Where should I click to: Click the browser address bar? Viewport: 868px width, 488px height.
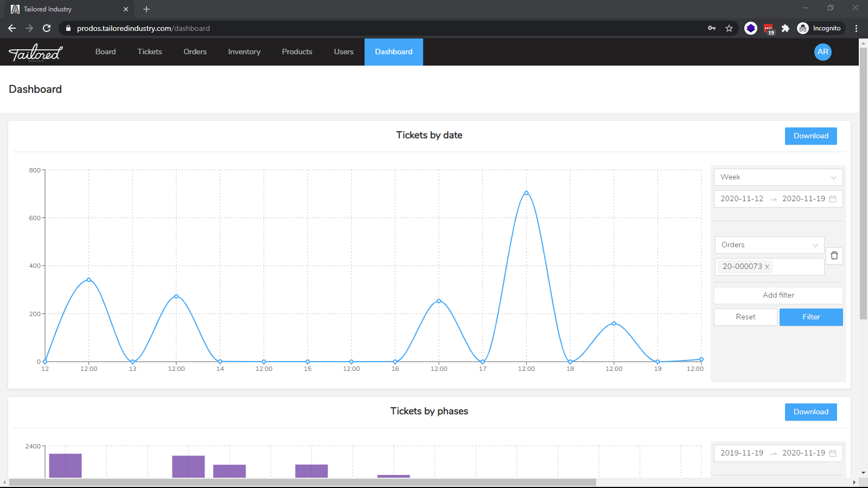[380, 28]
